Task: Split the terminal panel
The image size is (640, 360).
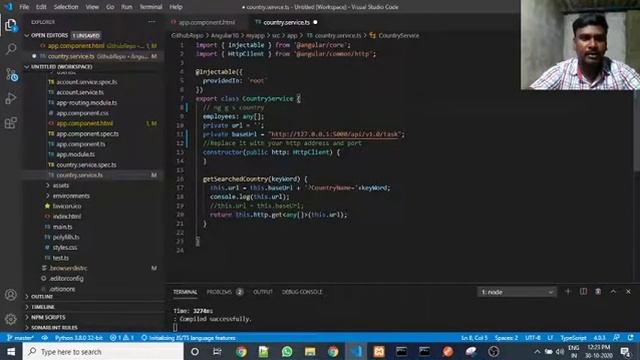Action: (x=583, y=291)
